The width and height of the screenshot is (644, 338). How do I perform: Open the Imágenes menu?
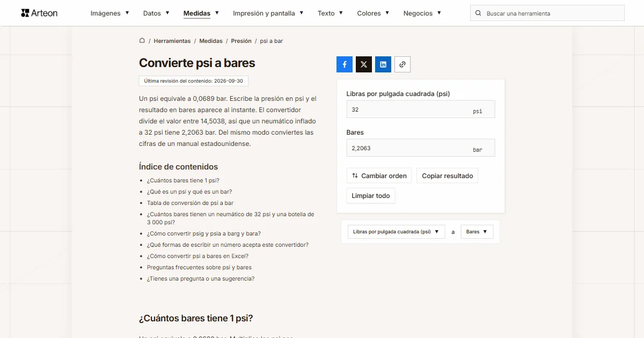point(109,13)
